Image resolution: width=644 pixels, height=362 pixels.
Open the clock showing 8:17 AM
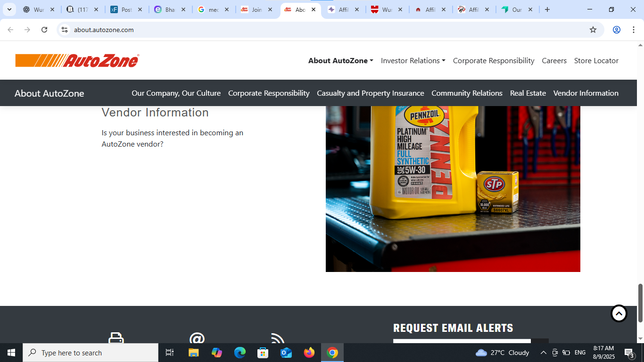point(603,353)
